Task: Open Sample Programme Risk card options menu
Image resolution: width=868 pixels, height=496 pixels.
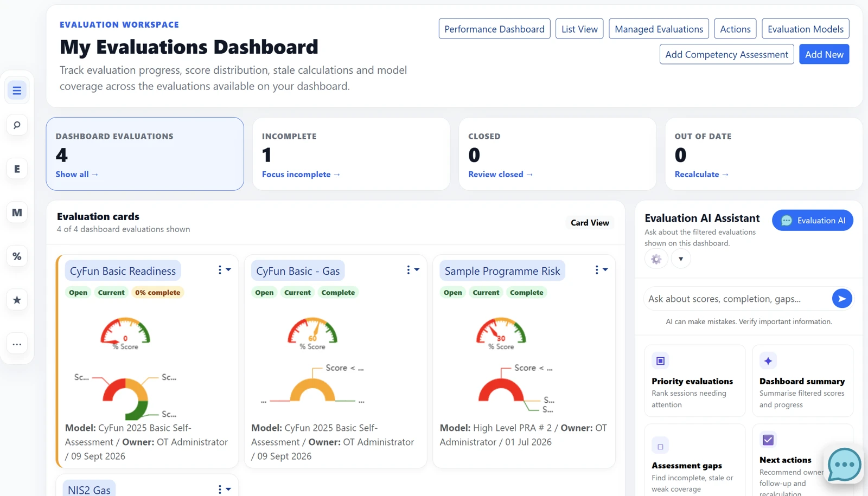Action: 601,270
